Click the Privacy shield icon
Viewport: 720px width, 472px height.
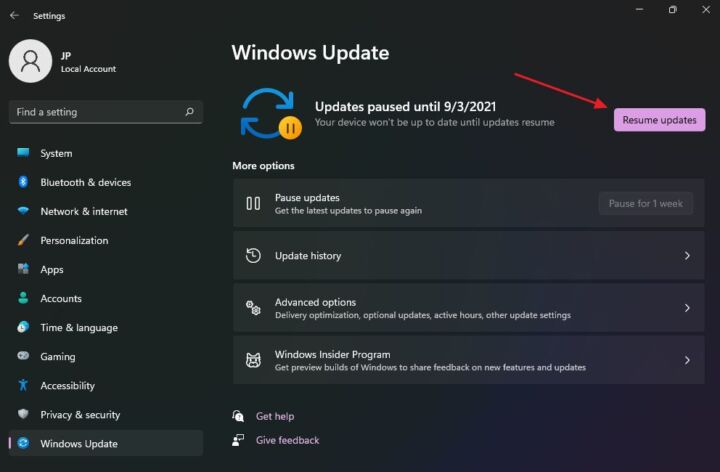click(23, 414)
